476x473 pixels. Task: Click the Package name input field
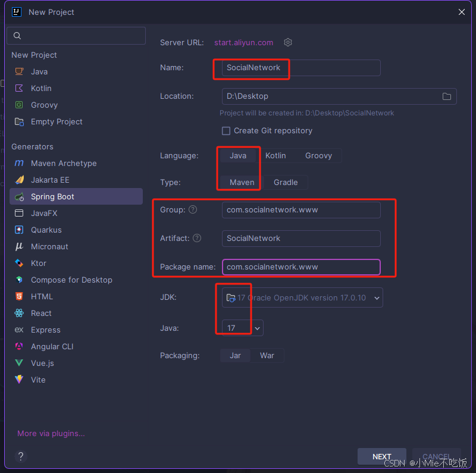pos(301,267)
